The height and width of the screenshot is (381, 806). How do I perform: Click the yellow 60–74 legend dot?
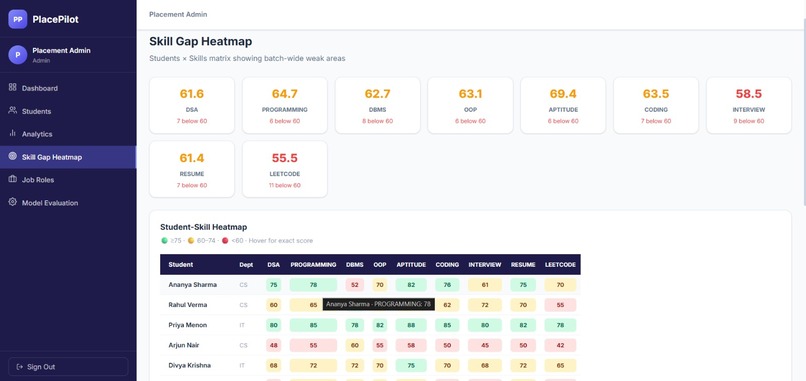[191, 241]
